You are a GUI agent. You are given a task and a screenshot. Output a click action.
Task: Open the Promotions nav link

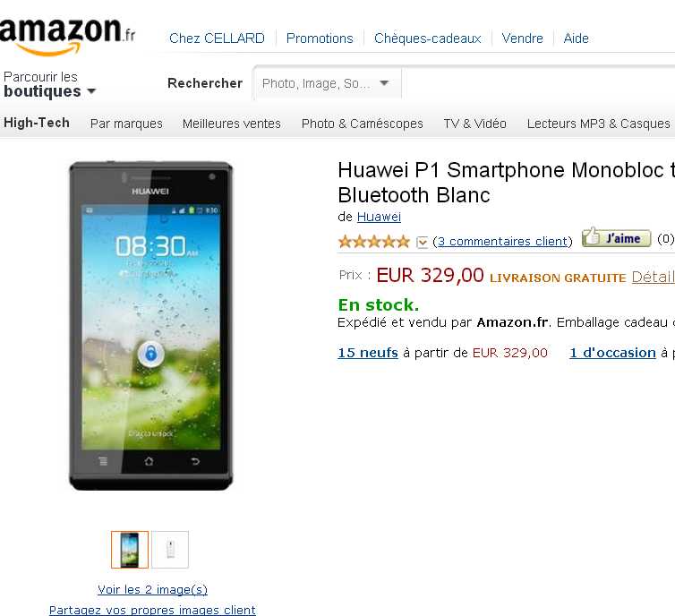[320, 38]
